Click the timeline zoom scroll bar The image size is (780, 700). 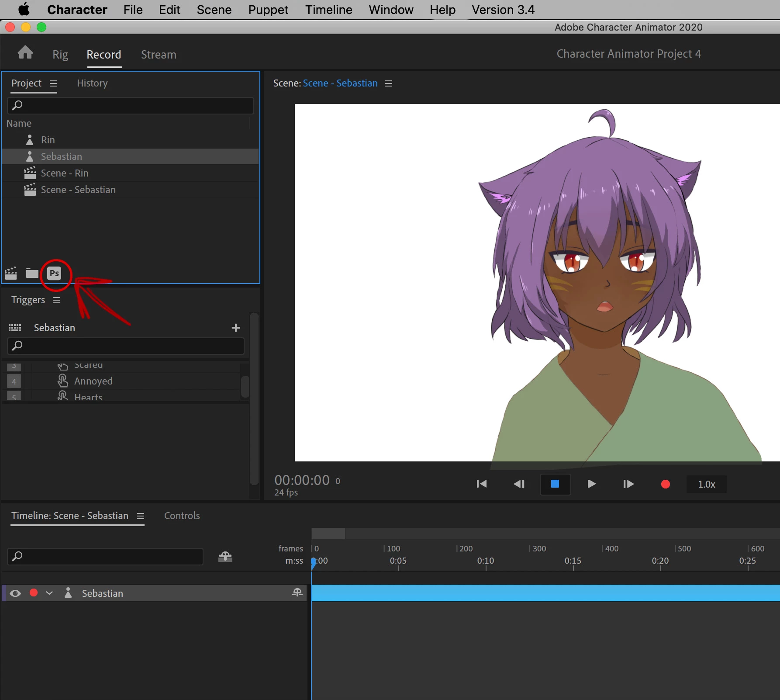328,534
